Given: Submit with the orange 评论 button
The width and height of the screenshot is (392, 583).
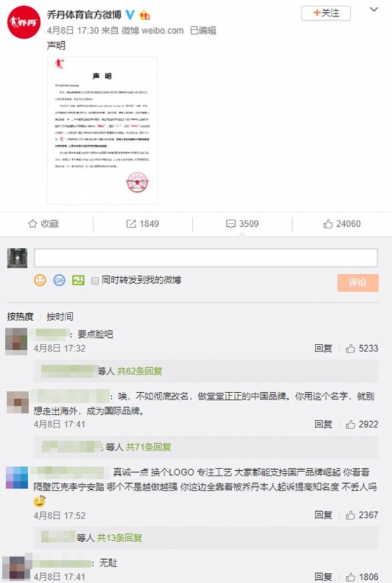Looking at the screenshot, I should (x=358, y=283).
